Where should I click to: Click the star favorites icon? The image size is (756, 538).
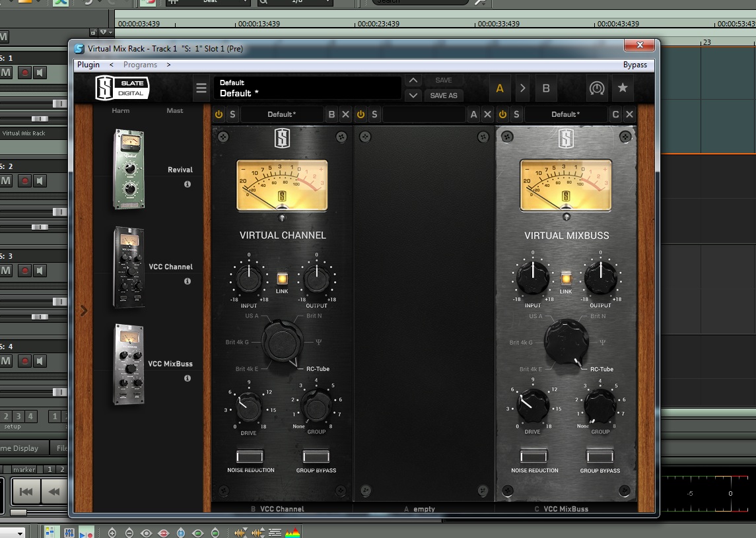[623, 88]
